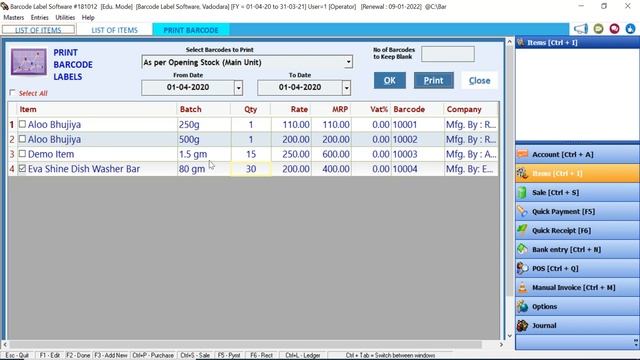Click the Barcode column header
Viewport: 640px width, 360px height.
pos(417,109)
